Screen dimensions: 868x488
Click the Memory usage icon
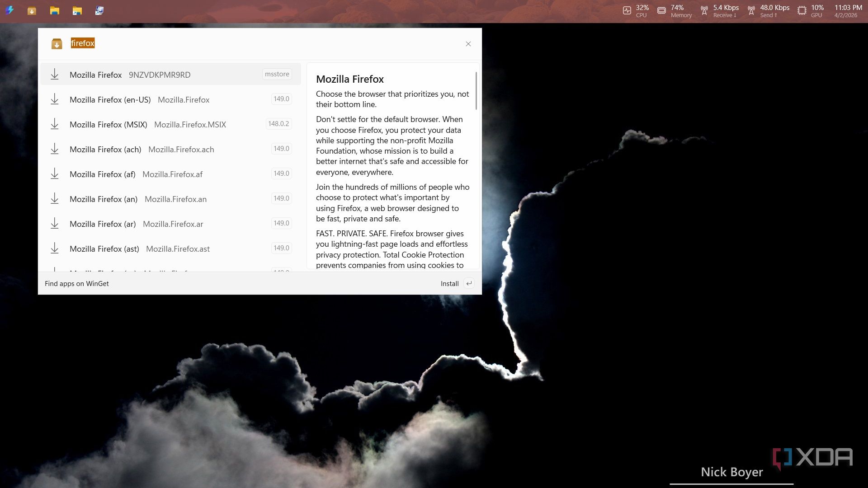click(x=661, y=11)
